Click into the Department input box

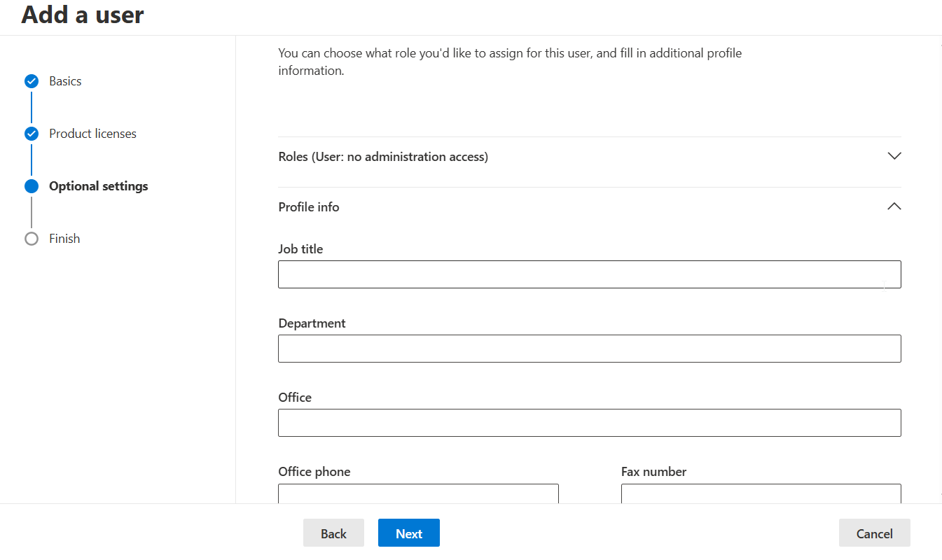point(589,349)
